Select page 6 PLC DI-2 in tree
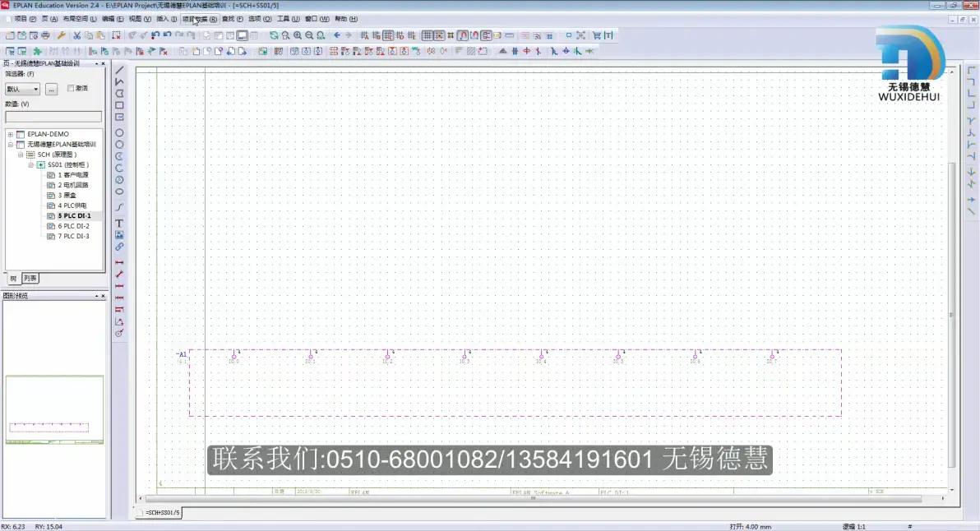This screenshot has height=531, width=980. pos(74,226)
